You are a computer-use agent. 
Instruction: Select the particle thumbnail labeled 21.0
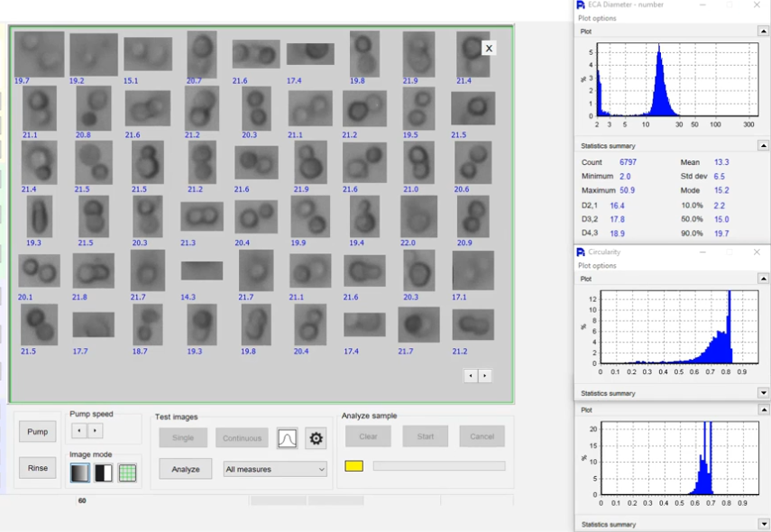tap(419, 162)
